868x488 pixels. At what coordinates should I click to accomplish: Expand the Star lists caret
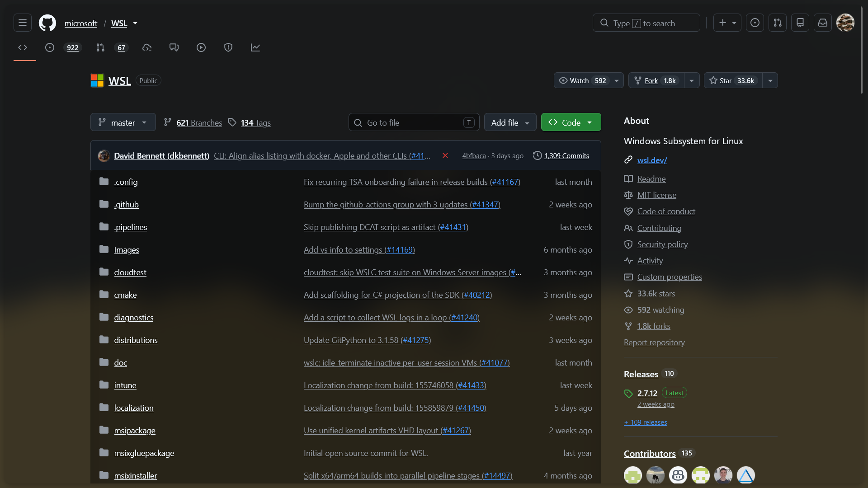coord(770,80)
